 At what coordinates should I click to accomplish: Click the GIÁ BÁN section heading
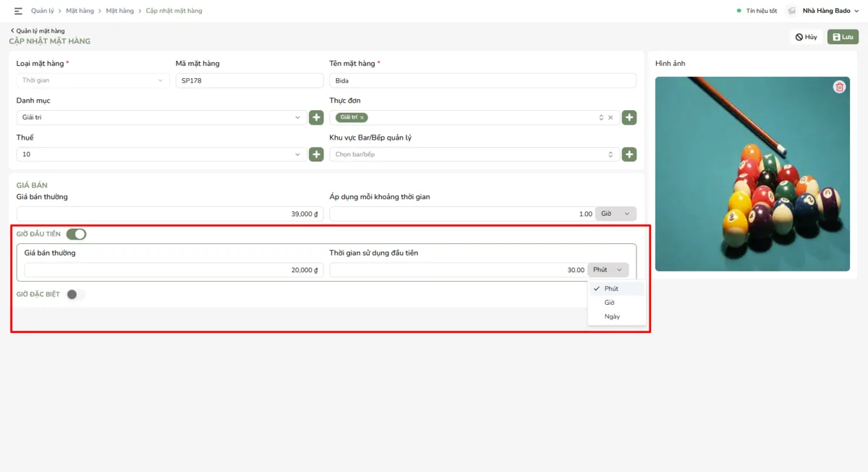(32, 185)
